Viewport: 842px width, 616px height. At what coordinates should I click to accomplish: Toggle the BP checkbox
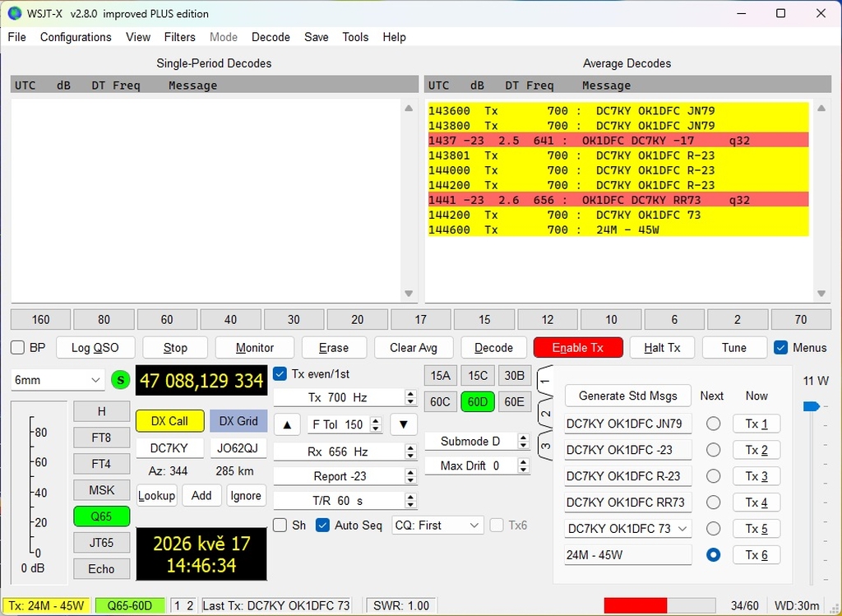[18, 347]
